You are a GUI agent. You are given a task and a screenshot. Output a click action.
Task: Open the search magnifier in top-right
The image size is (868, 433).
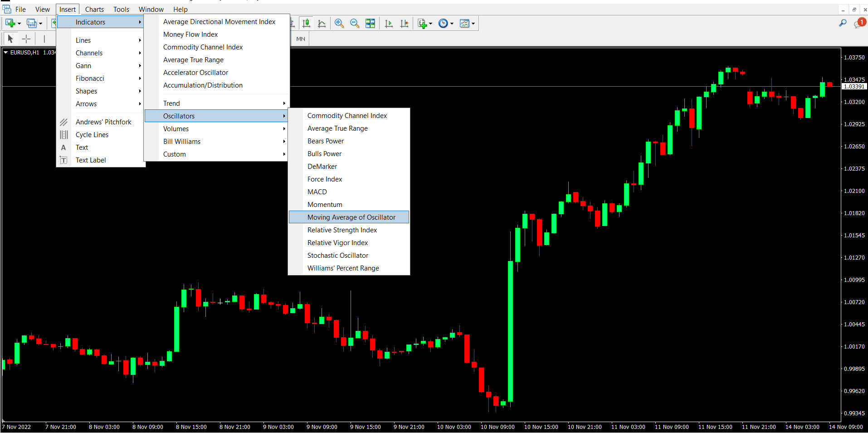(843, 23)
